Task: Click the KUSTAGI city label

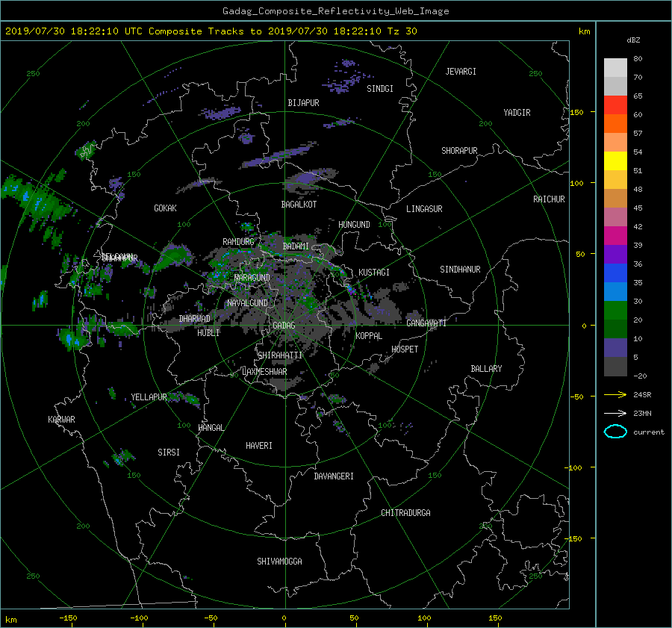Action: [374, 273]
